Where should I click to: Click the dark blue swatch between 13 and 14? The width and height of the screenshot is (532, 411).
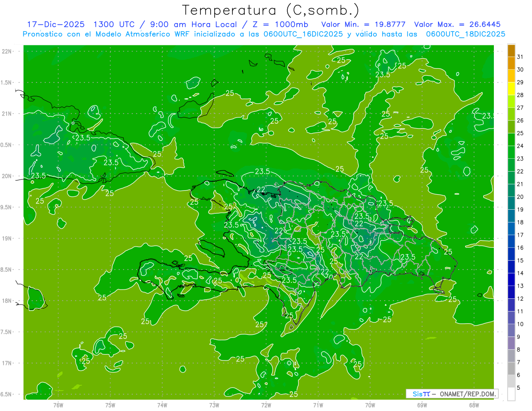(x=511, y=280)
